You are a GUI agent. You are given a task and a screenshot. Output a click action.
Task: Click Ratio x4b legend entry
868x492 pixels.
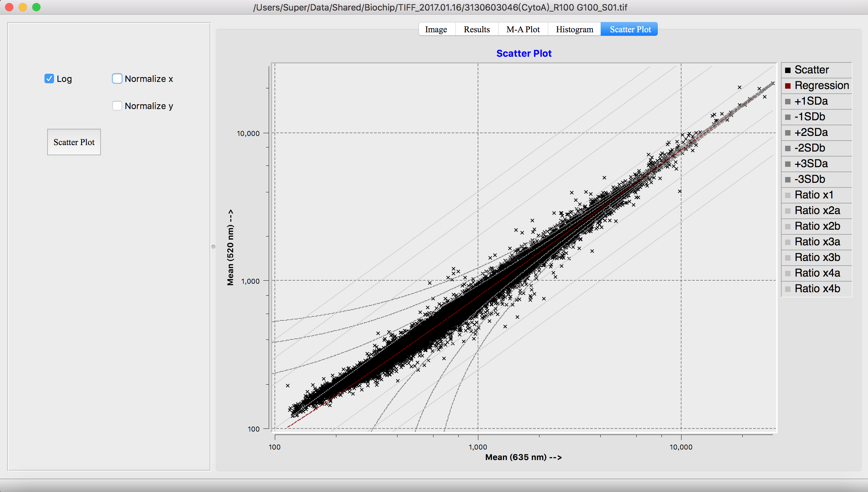click(x=817, y=289)
